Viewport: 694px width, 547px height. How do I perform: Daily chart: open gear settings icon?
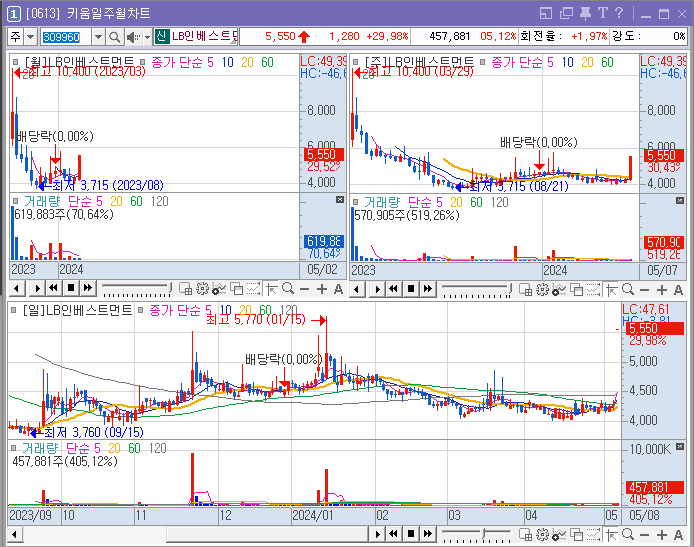point(542,535)
